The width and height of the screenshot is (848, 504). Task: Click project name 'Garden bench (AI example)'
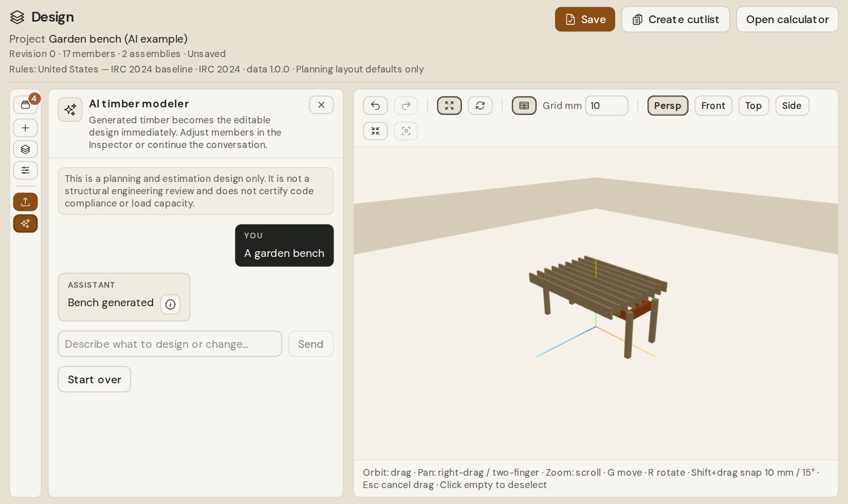tap(118, 39)
